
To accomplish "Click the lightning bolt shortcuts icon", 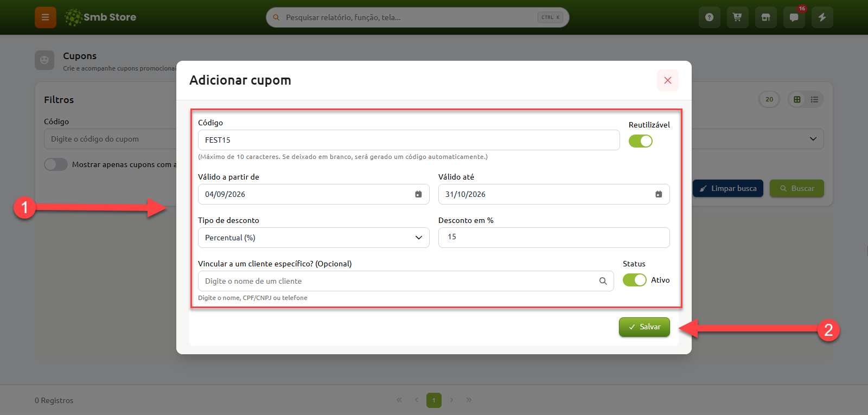I will [822, 17].
